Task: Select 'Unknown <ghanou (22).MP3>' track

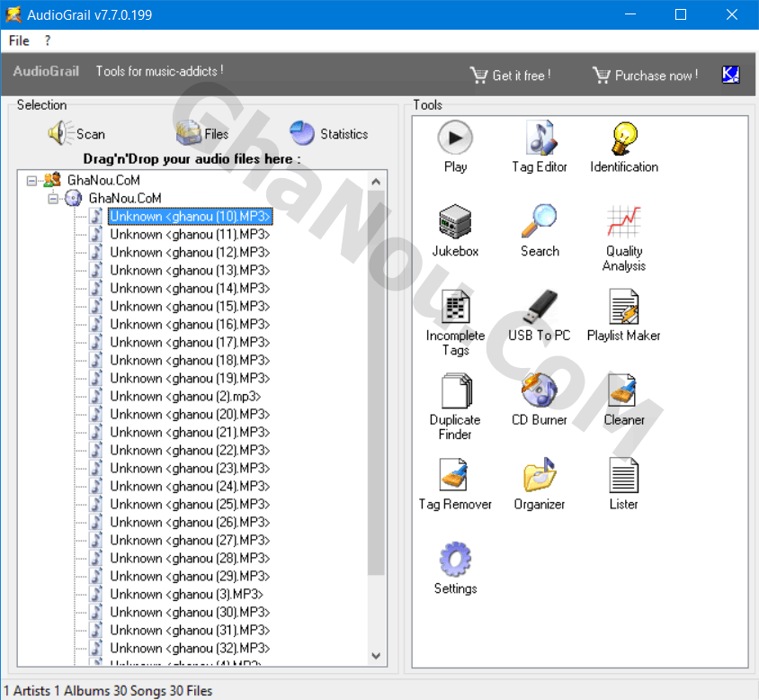Action: coord(190,450)
